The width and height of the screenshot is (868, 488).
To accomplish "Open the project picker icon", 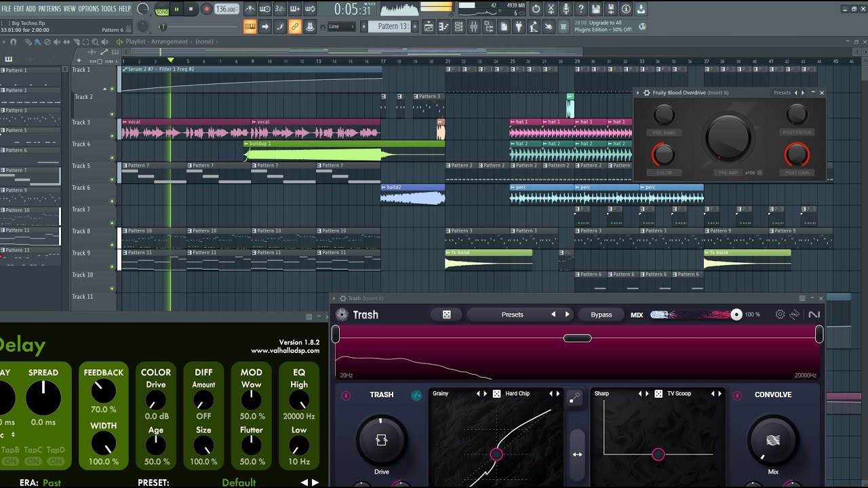I will pos(503,26).
